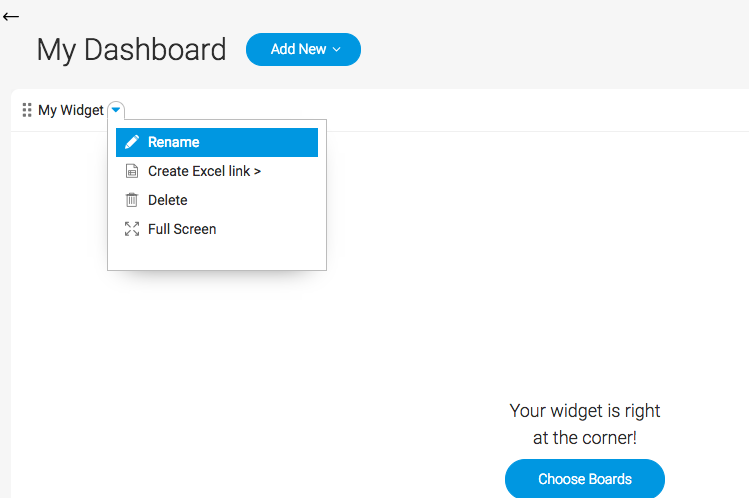Click the ">" arrow after Create Excel link

click(x=257, y=171)
